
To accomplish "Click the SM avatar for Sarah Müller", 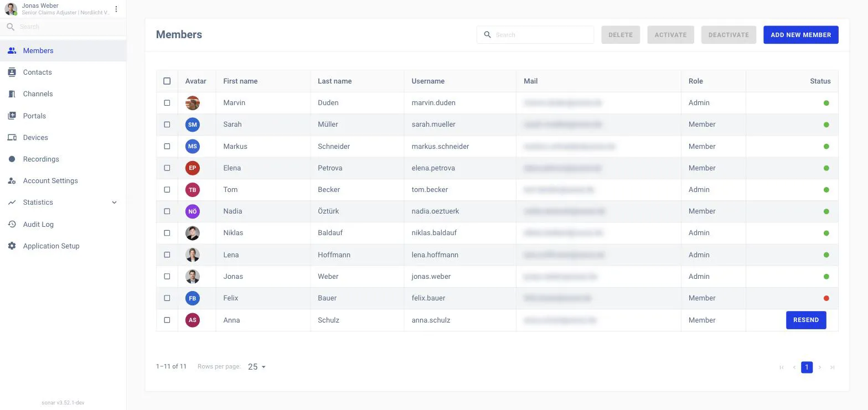I will 192,124.
